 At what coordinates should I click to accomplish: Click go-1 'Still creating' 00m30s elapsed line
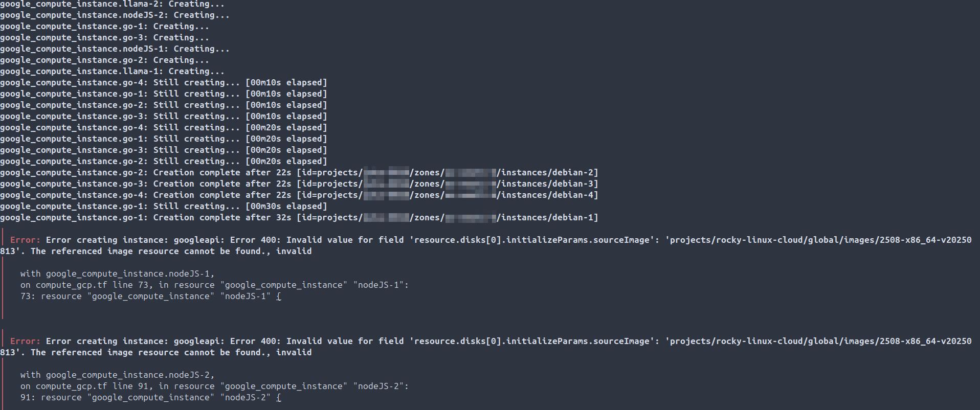pyautogui.click(x=163, y=207)
